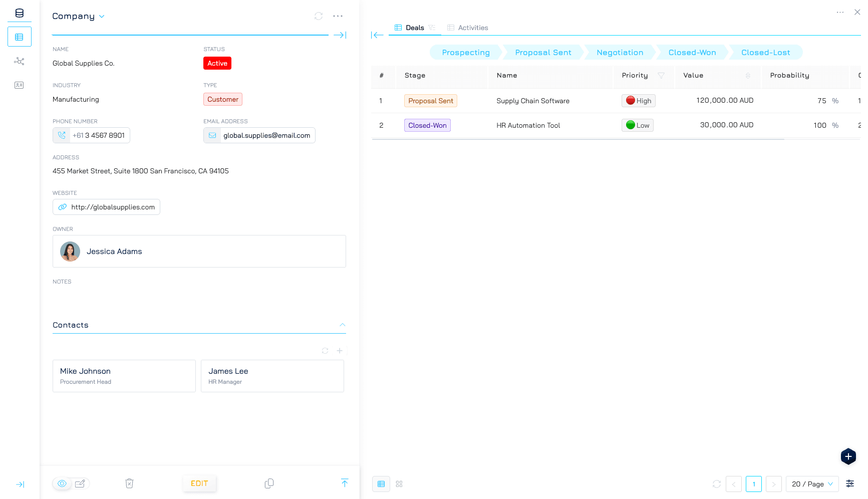Expand sidebar with bottom-left arrow icon

[20, 484]
